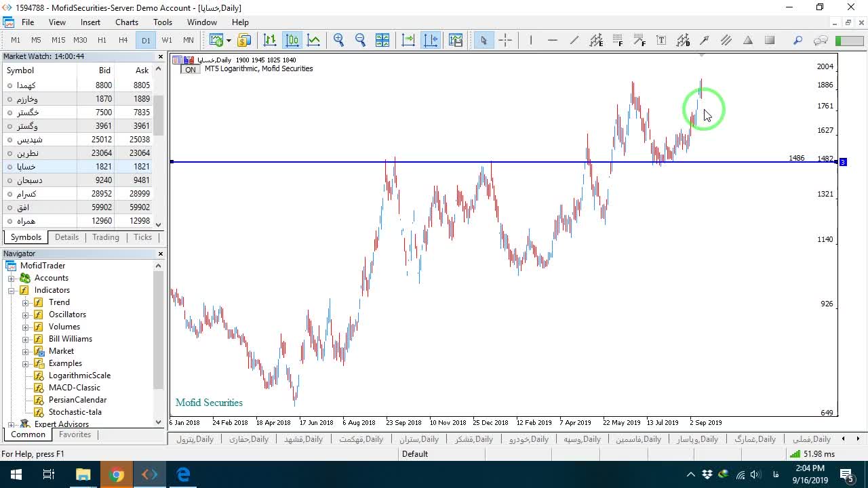This screenshot has height=488, width=868.
Task: Switch to Ticks tab in Market Watch
Action: [x=142, y=237]
